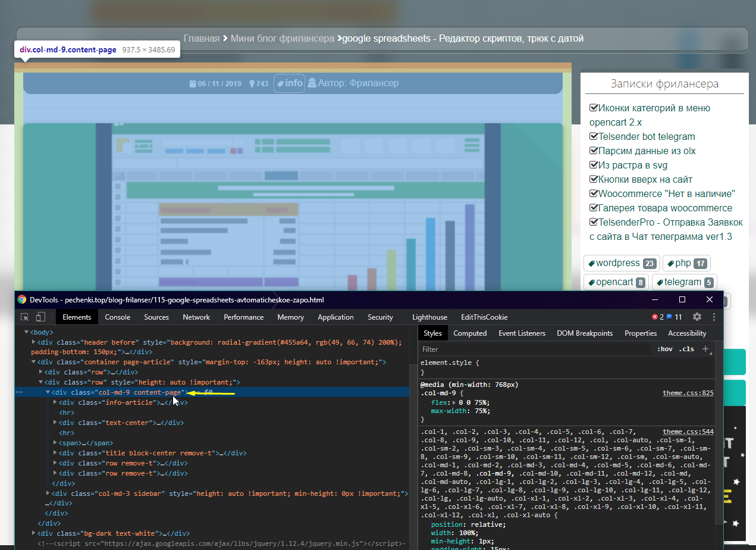Focus the styles Filter input field

[x=535, y=349]
